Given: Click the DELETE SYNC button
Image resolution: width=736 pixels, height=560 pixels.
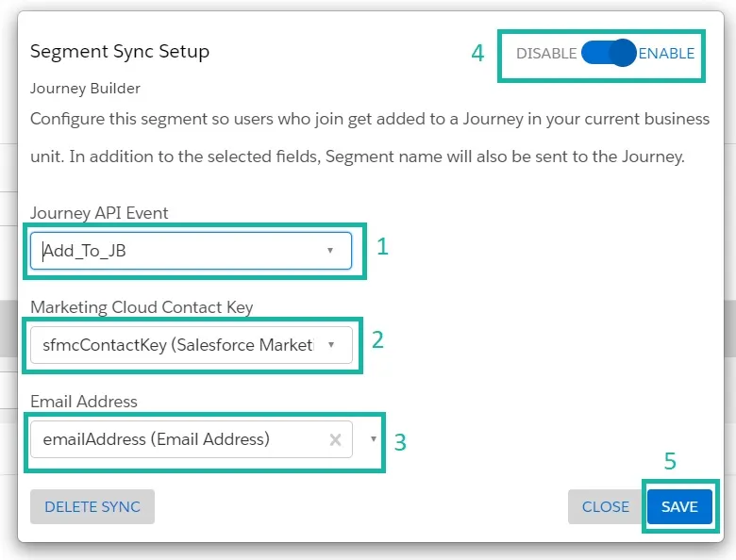Looking at the screenshot, I should tap(92, 506).
